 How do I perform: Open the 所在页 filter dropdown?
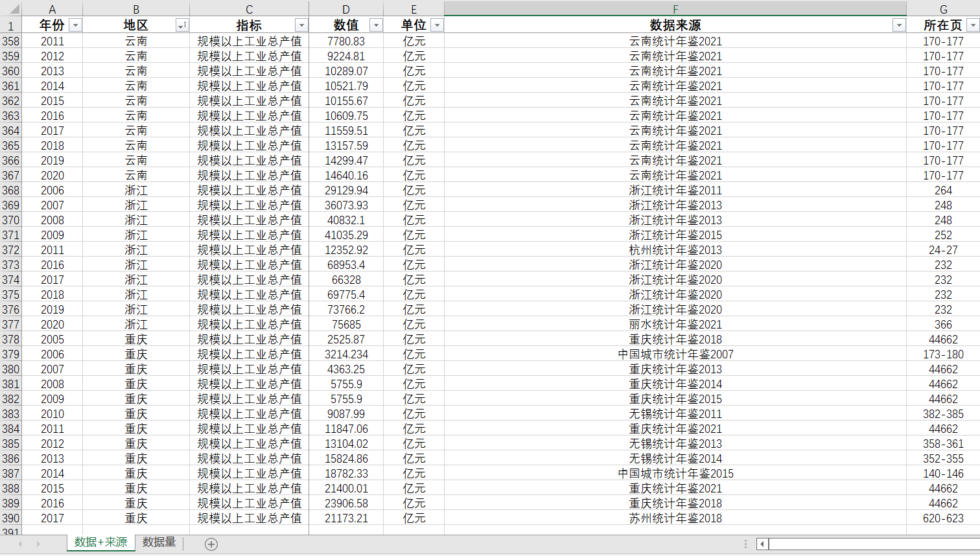pos(973,25)
